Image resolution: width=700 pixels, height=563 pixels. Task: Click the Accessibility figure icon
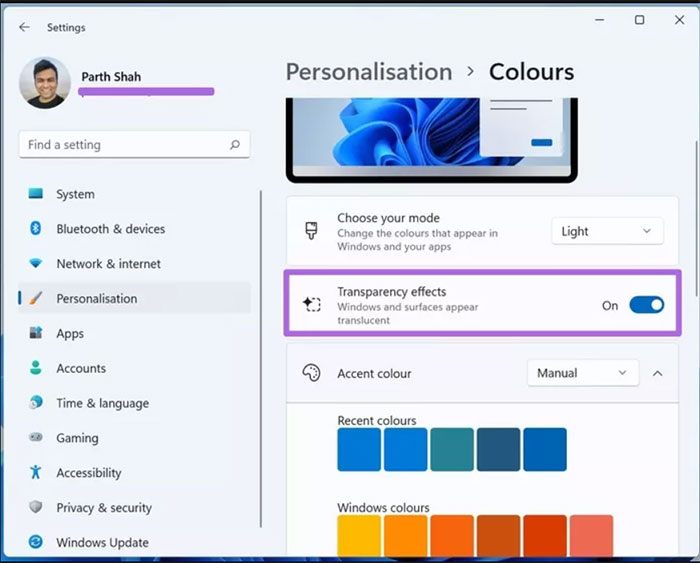(x=36, y=473)
